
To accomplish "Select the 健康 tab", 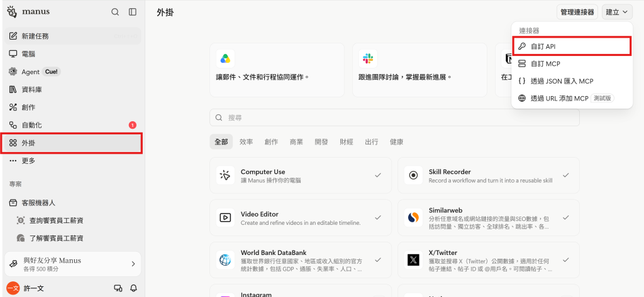I will point(397,142).
